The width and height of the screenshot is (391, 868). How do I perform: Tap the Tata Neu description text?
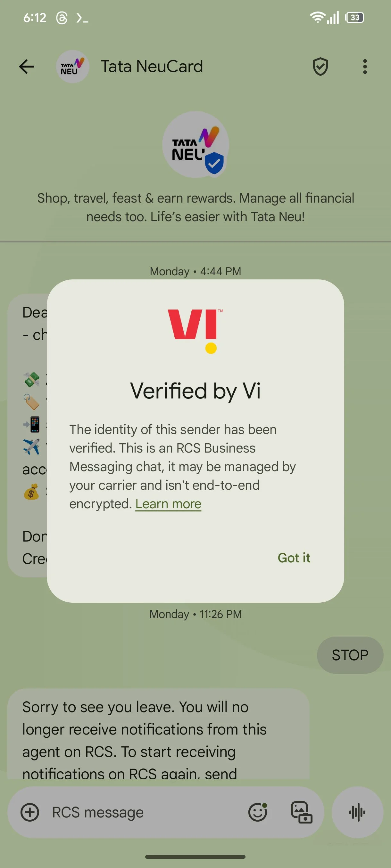(x=196, y=207)
